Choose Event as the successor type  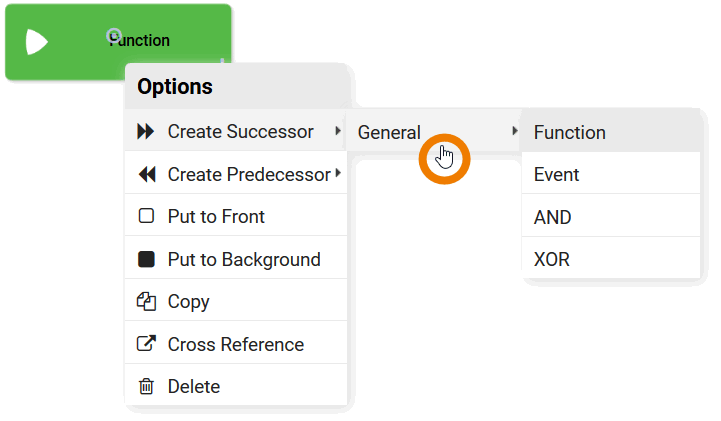[x=557, y=175]
